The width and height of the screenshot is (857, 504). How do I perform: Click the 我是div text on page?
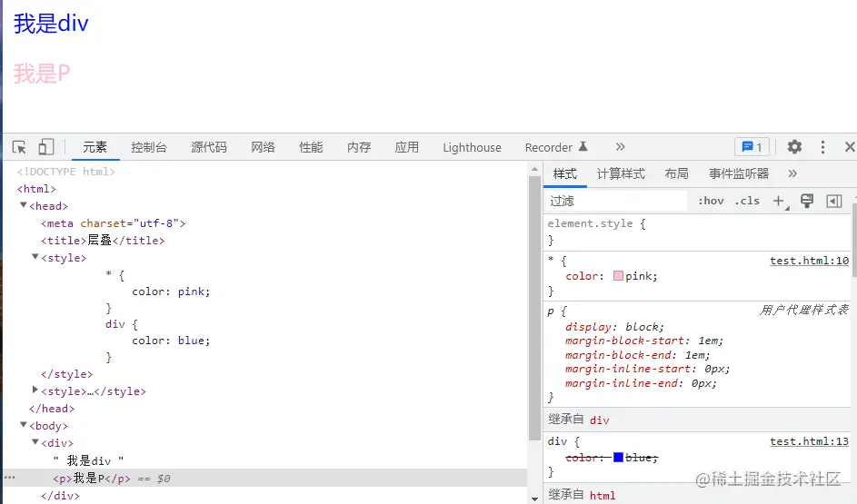[51, 24]
